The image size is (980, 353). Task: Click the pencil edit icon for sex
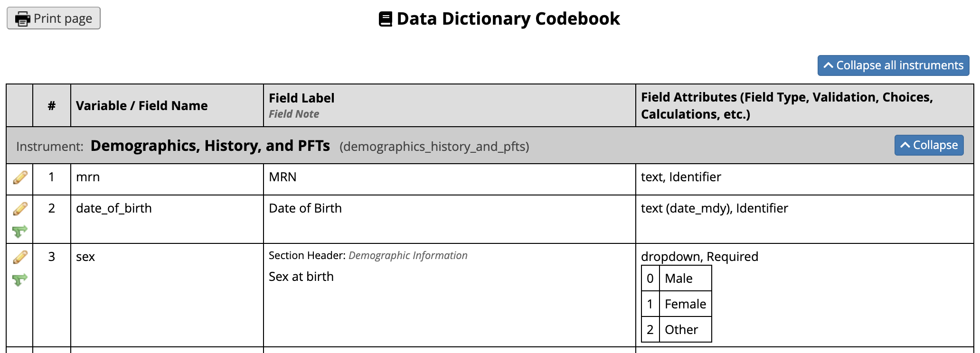pos(20,257)
